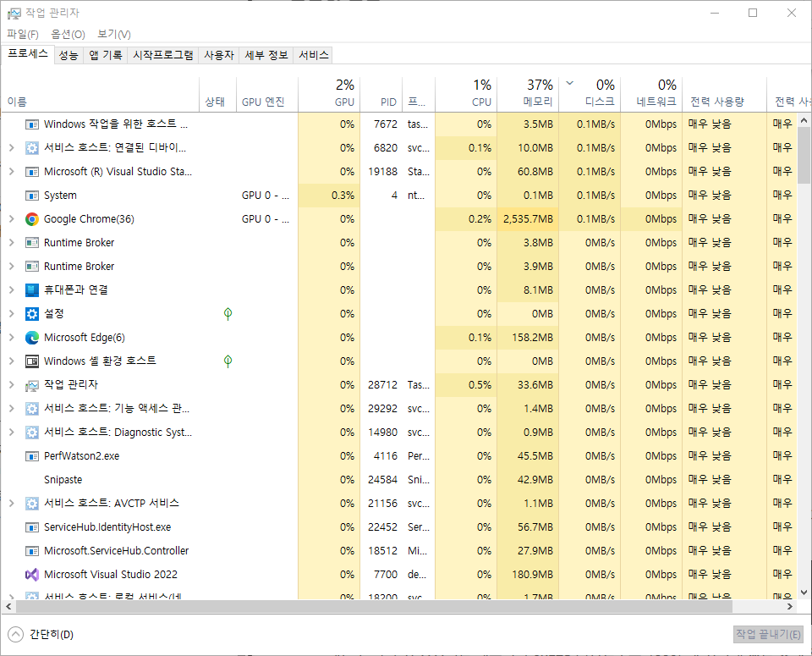
Task: Click PID 28712 cell
Action: tap(382, 385)
